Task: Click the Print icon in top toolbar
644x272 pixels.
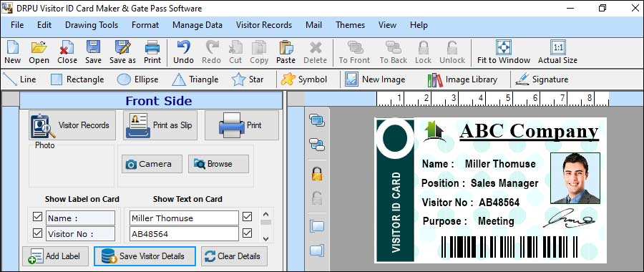Action: (152, 52)
